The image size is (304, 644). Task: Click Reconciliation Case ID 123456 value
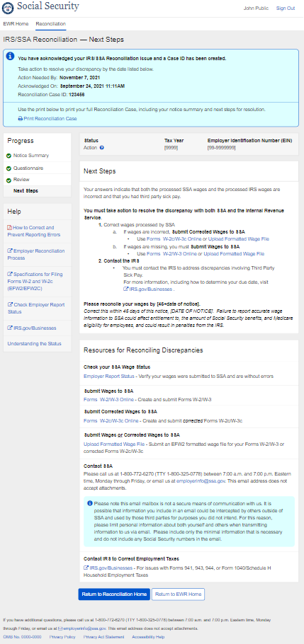coord(77,94)
